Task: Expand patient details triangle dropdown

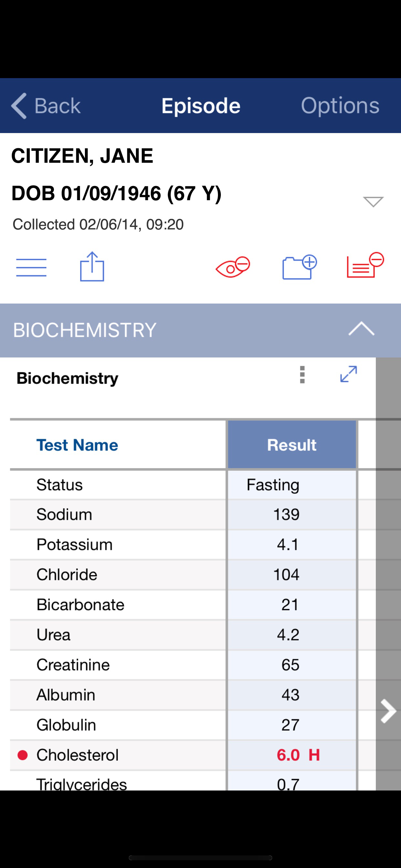Action: point(373,201)
